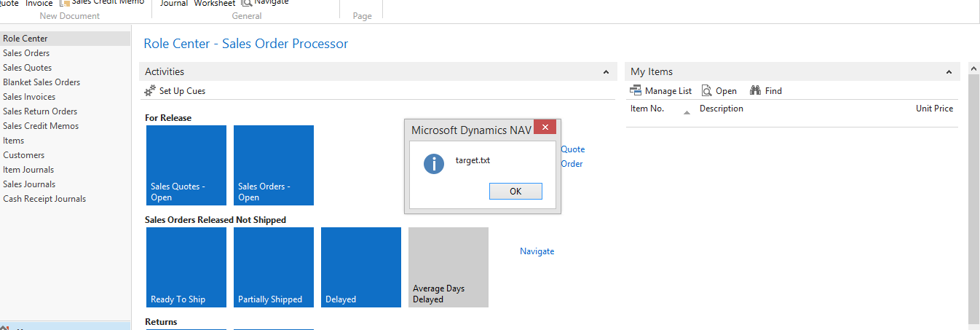Close the Microsoft Dynamics NAV dialog
The image size is (980, 330).
click(545, 127)
